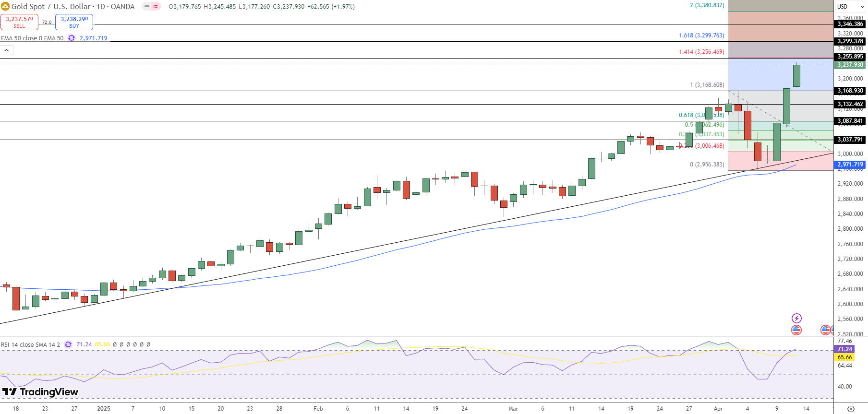
Task: Click the 3,037.791 price line label
Action: tap(850, 140)
